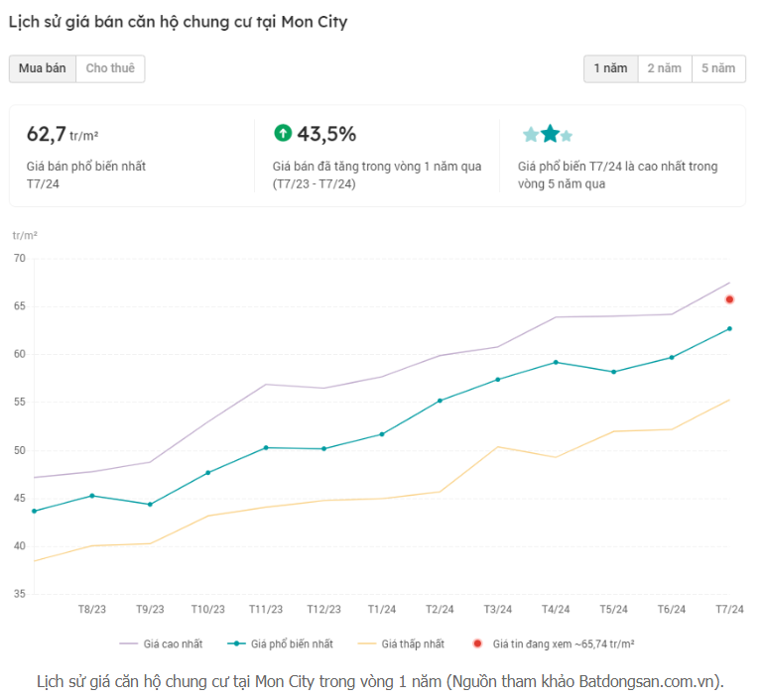Click the T2/24 data point on the teal line
The width and height of the screenshot is (764, 700).
click(x=440, y=401)
